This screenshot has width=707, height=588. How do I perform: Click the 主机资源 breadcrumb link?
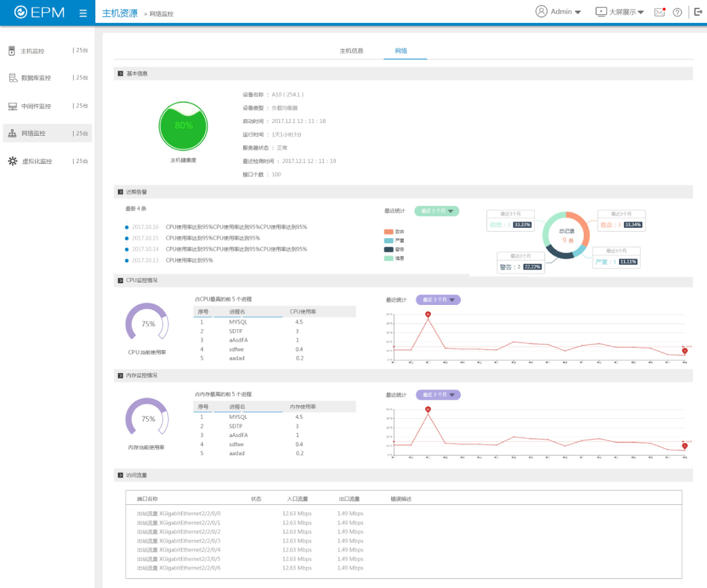pos(120,13)
